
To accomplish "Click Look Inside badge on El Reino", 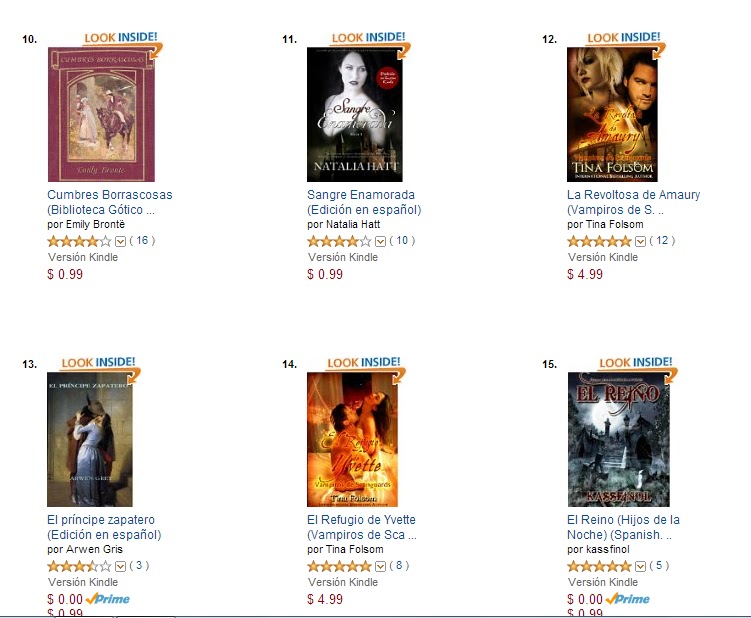I will click(638, 366).
